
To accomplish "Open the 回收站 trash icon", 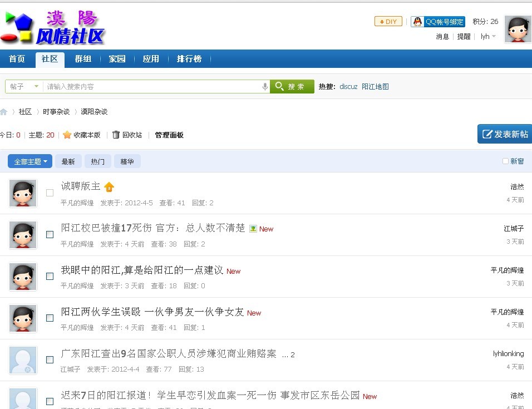I will point(116,135).
